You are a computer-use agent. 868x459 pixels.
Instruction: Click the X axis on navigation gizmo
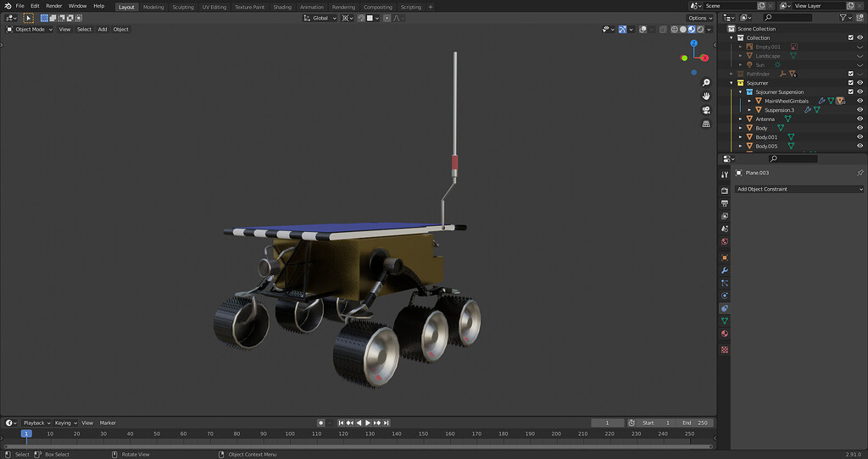[704, 58]
